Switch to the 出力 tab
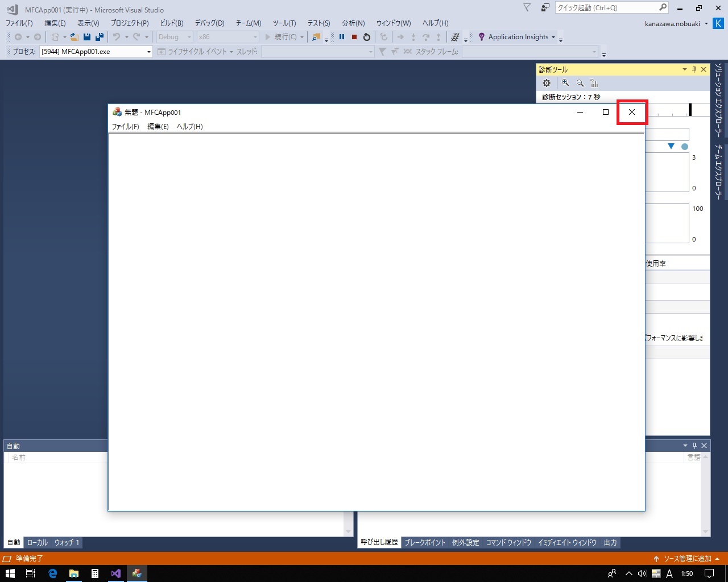Viewport: 728px width, 582px height. click(610, 543)
